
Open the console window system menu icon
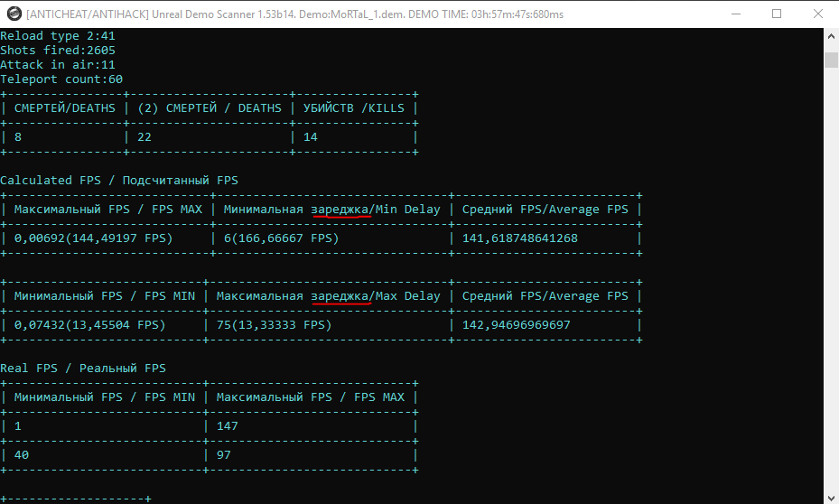[14, 14]
